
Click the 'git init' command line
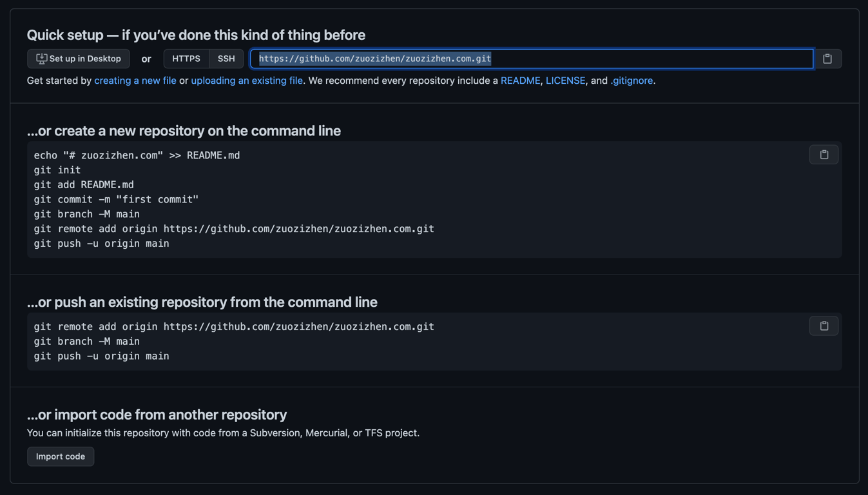[x=57, y=170]
